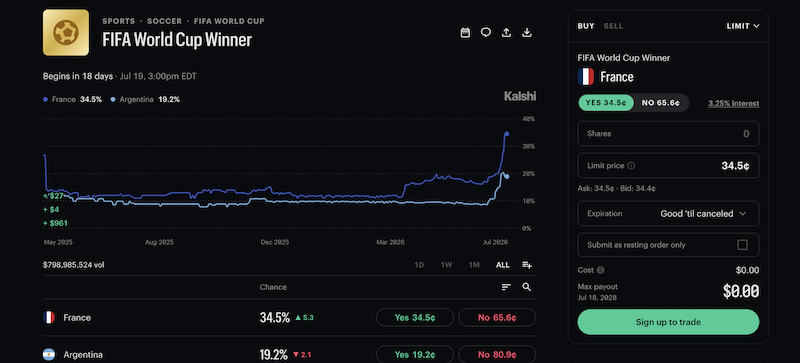Open the 3.25% Interest link

point(733,104)
